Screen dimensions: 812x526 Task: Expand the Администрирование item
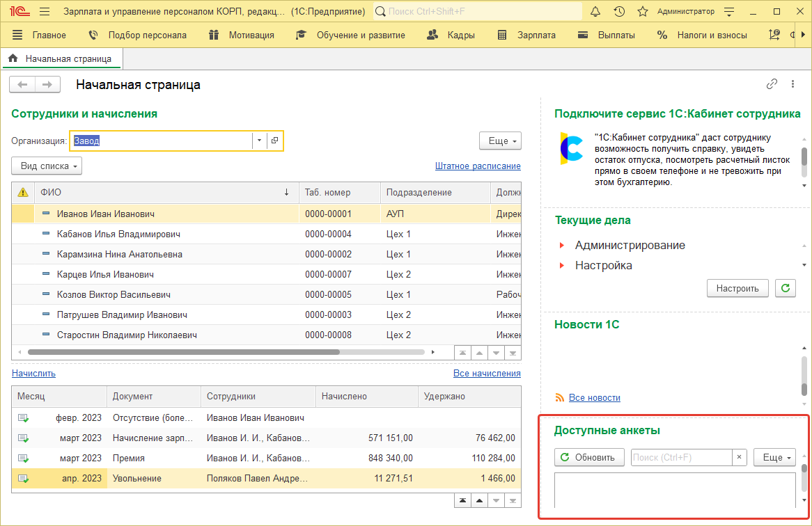(x=562, y=245)
